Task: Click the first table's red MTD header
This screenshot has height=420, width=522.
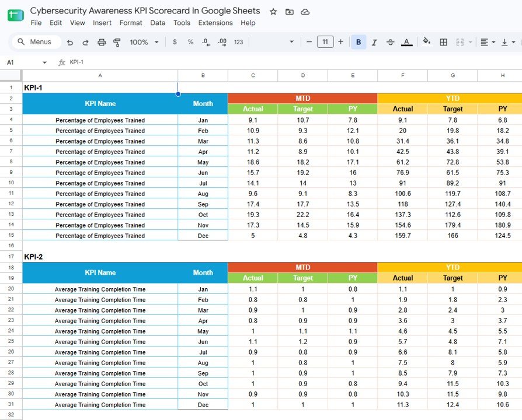Action: click(x=302, y=99)
